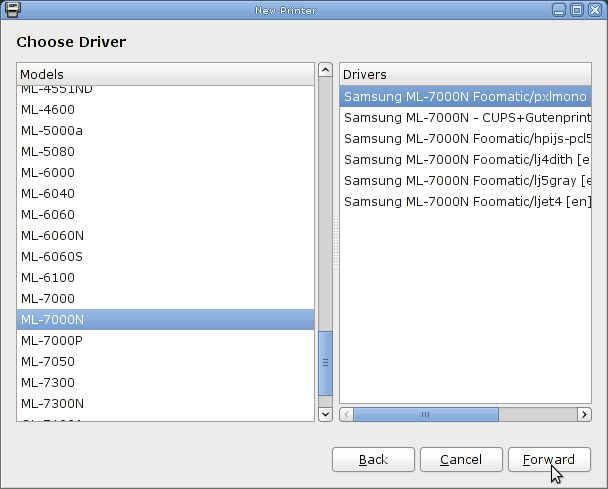Click the Cancel button

click(461, 460)
